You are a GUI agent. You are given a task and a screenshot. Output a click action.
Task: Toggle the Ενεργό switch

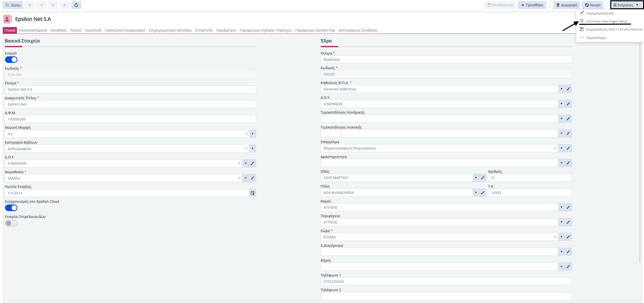tap(11, 60)
